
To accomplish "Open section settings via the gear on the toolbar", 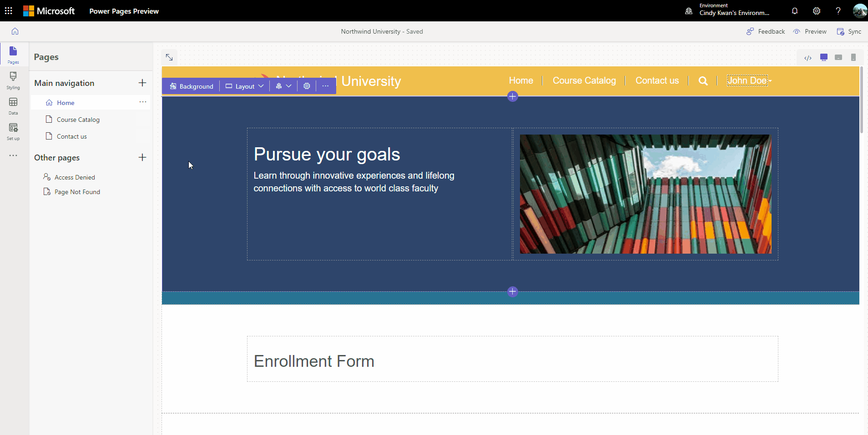I will click(x=307, y=86).
